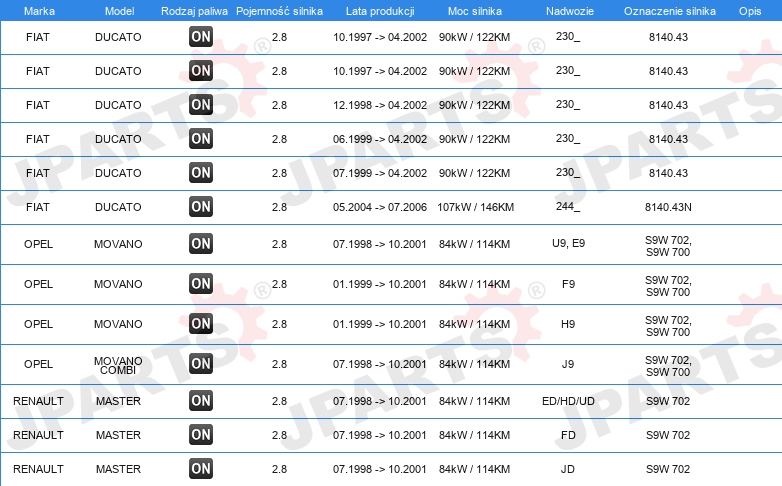
Task: Click S9W 702, S9W 700 in the H9 row
Action: click(x=668, y=326)
